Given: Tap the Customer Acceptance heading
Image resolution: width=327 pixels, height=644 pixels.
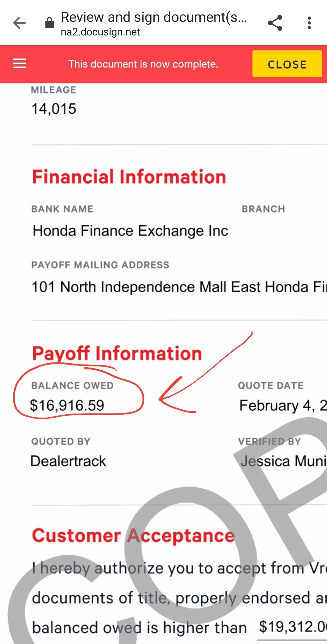Looking at the screenshot, I should pos(133,536).
